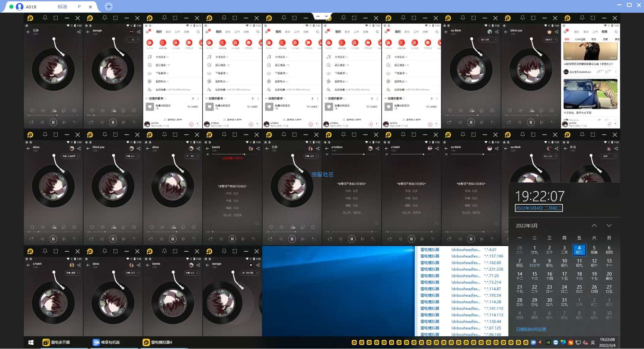This screenshot has height=349, width=644.
Task: Open 创建的歌单 more options in the 6:13 window
Action: coord(198,98)
